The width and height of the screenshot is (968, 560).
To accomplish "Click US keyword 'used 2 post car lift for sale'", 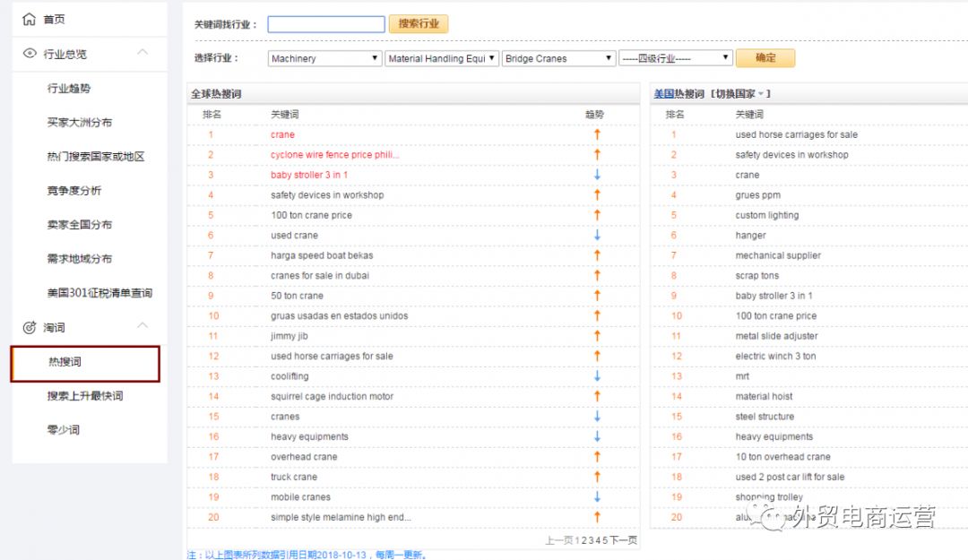I will 790,477.
